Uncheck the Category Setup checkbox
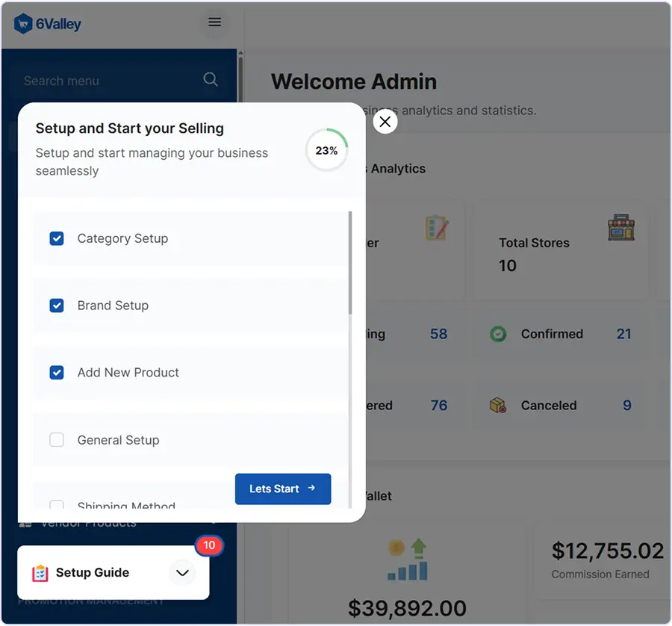This screenshot has height=626, width=672. (x=57, y=238)
